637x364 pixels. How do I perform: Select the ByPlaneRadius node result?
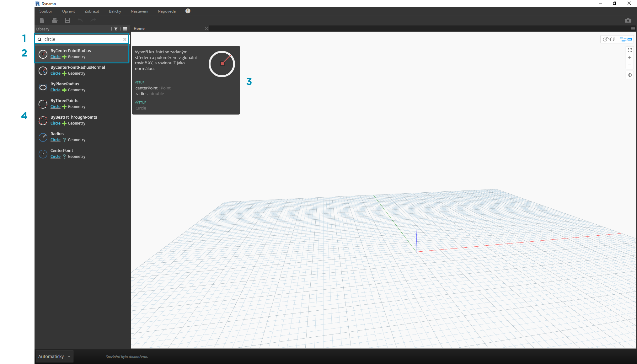point(82,87)
